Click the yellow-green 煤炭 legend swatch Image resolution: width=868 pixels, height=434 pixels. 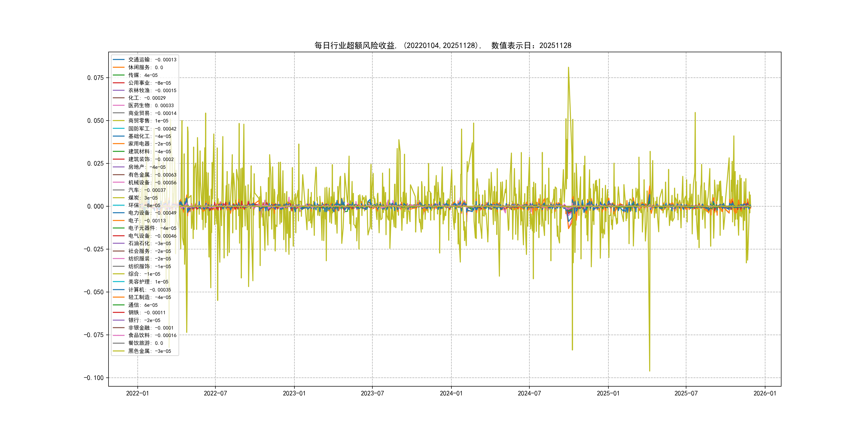119,198
